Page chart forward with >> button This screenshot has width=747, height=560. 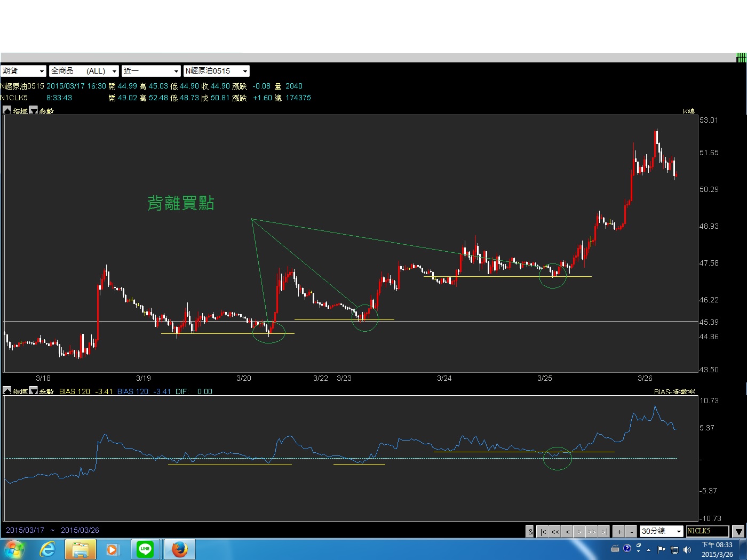(x=592, y=531)
